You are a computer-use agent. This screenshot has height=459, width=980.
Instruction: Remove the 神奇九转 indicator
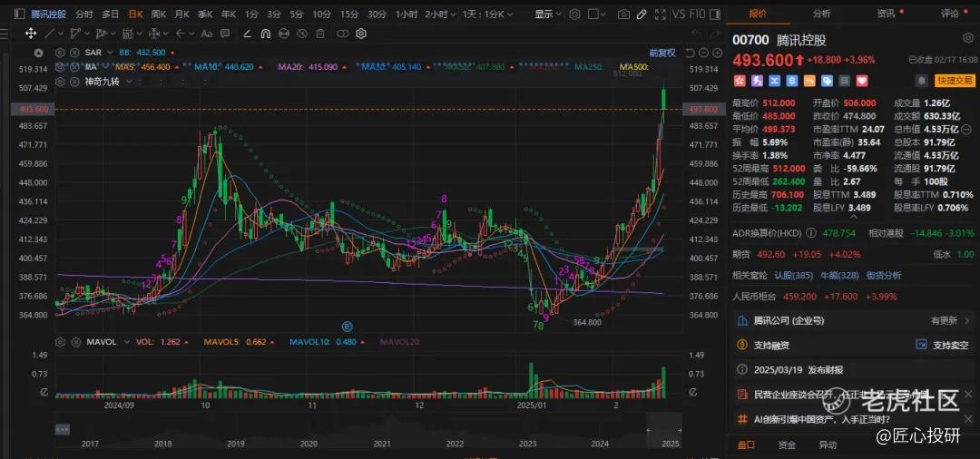click(x=73, y=81)
